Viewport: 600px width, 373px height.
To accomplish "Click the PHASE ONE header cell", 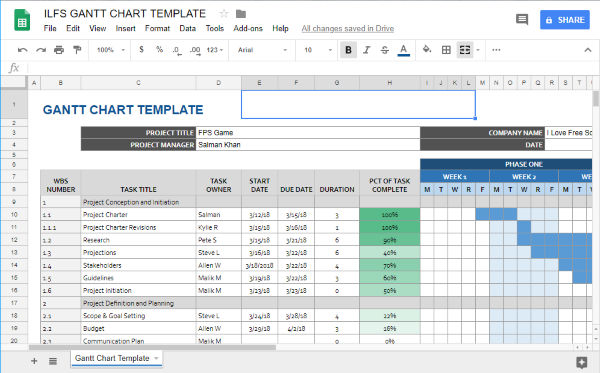I will (506, 164).
